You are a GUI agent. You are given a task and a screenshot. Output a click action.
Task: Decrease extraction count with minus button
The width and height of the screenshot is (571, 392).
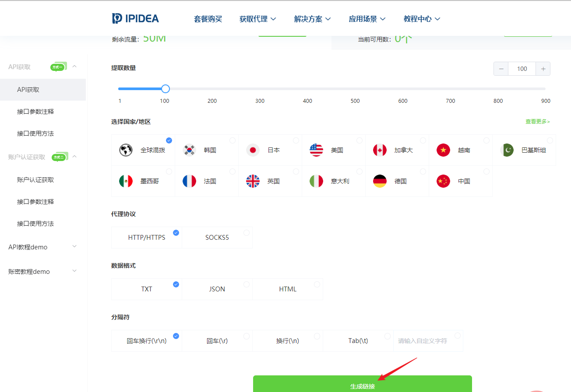coord(501,69)
